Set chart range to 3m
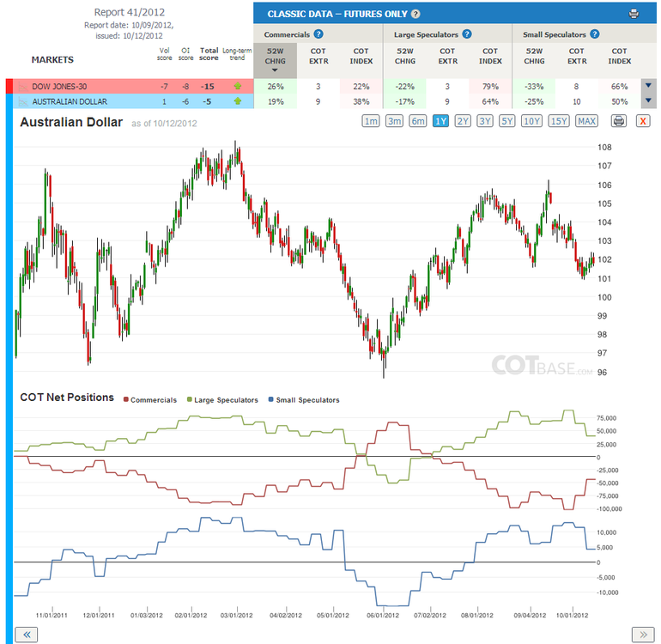 point(394,121)
